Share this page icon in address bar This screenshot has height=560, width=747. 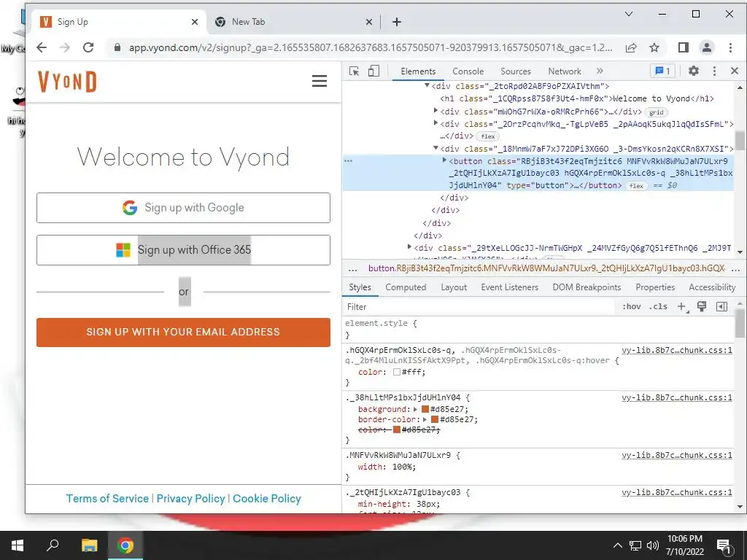pyautogui.click(x=631, y=47)
